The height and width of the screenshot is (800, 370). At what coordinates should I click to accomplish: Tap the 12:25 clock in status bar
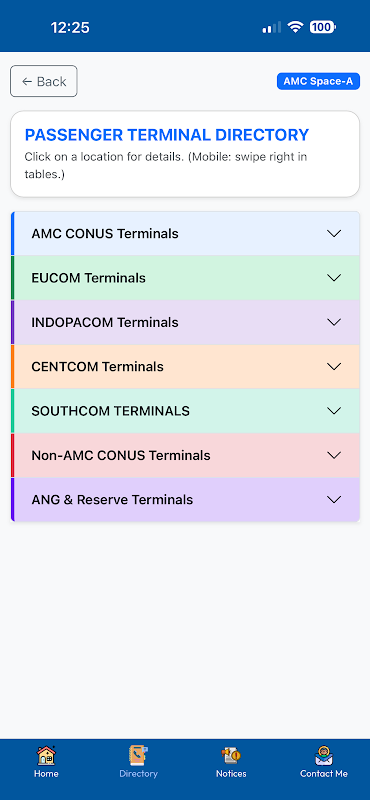[70, 28]
